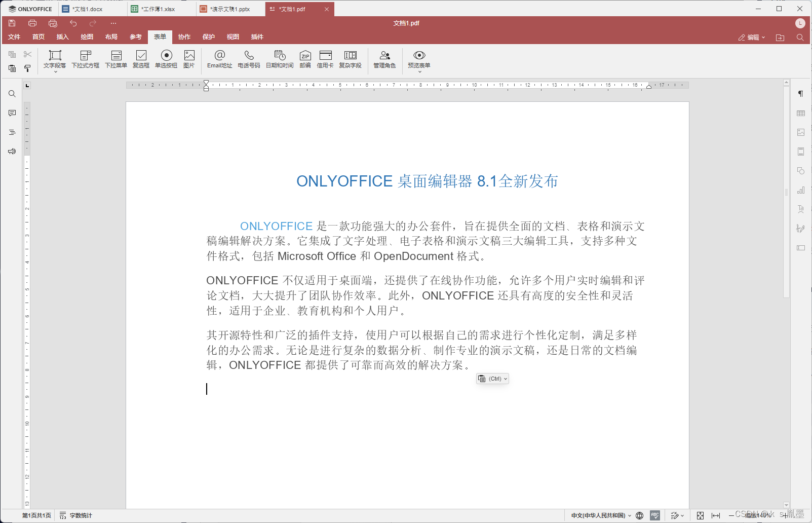The width and height of the screenshot is (812, 523).
Task: Switch to the 文档1.docx document tab
Action: pos(93,9)
